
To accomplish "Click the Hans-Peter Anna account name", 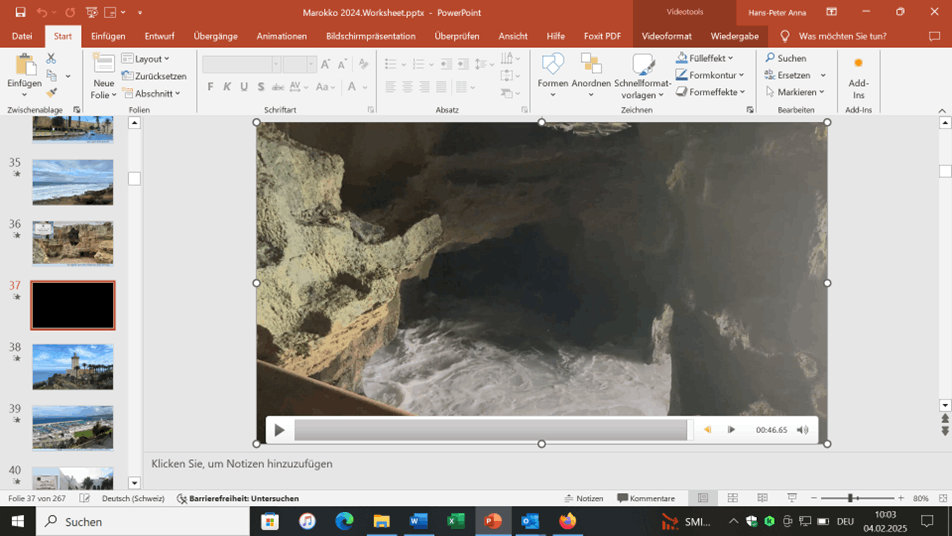I will [777, 12].
